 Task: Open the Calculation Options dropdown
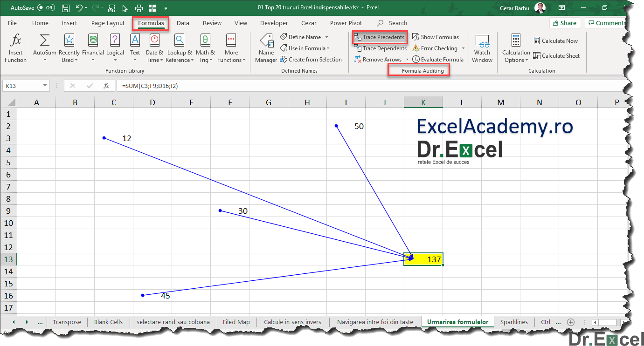516,48
